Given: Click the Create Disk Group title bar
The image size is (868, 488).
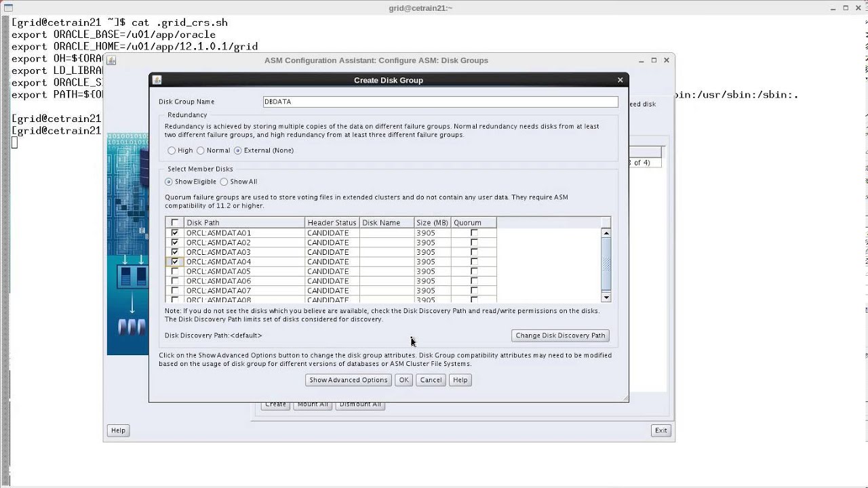Looking at the screenshot, I should click(389, 80).
